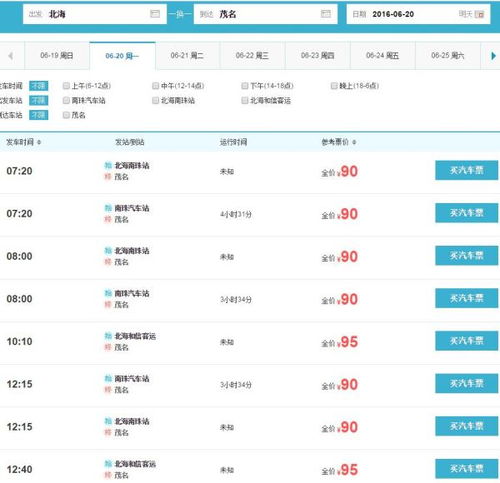Screen dimensions: 500x483
Task: Open the calendar icon in date field
Action: 479,14
